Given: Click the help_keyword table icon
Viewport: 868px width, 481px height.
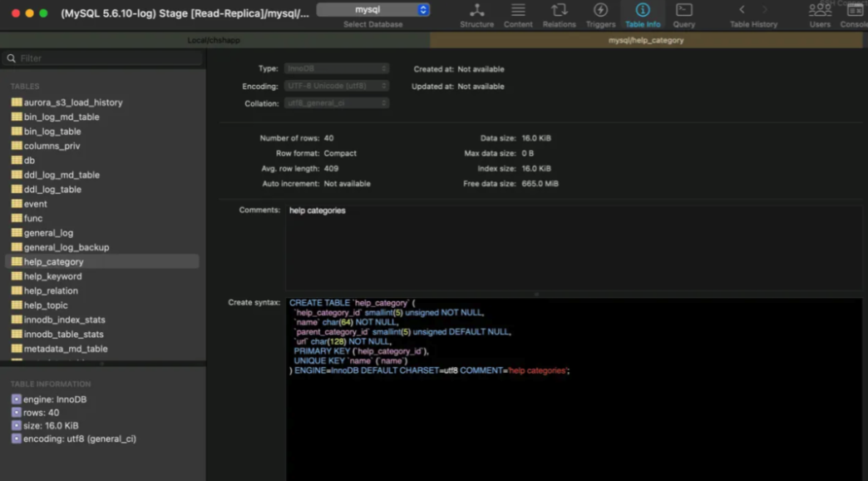Looking at the screenshot, I should pos(17,276).
